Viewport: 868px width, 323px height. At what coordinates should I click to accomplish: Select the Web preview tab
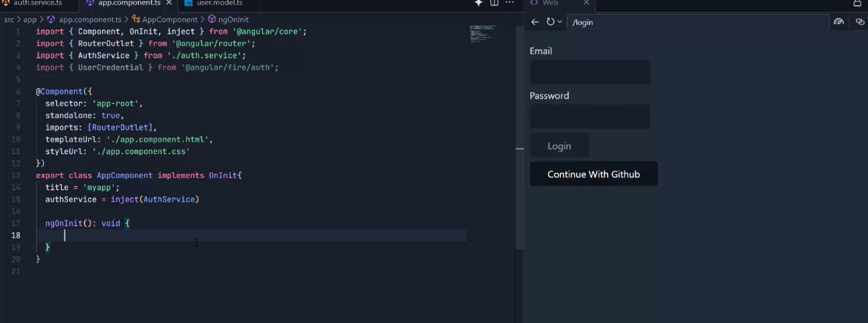click(550, 3)
